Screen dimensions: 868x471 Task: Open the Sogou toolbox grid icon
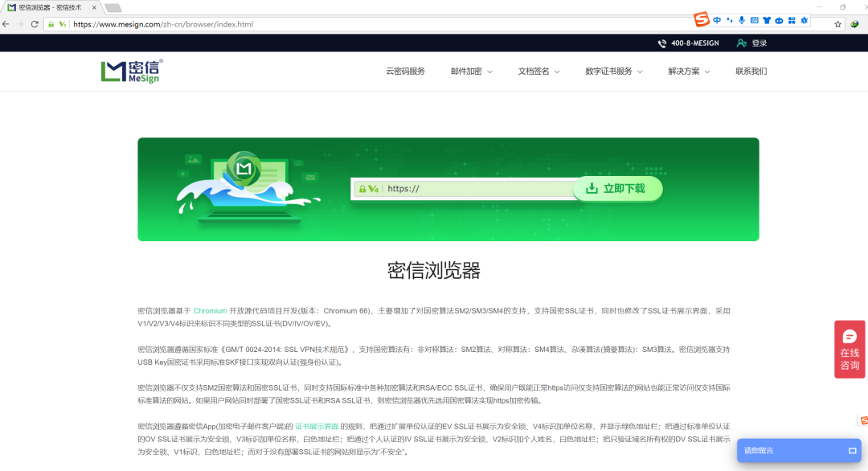click(792, 20)
